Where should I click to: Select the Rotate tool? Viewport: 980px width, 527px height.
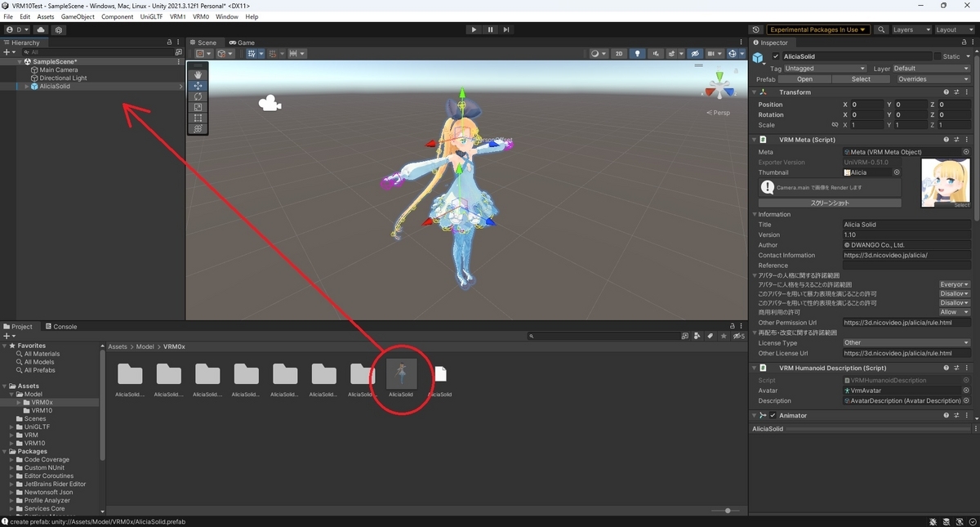point(198,96)
